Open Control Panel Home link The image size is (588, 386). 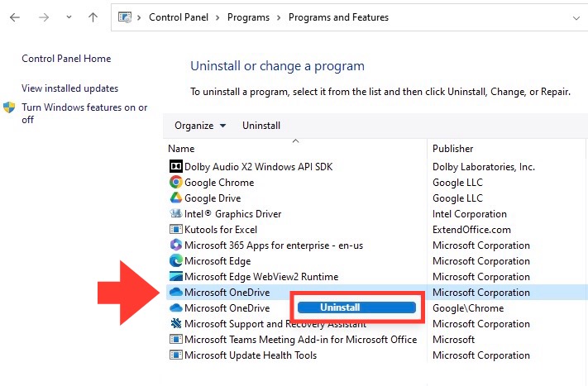tap(66, 59)
